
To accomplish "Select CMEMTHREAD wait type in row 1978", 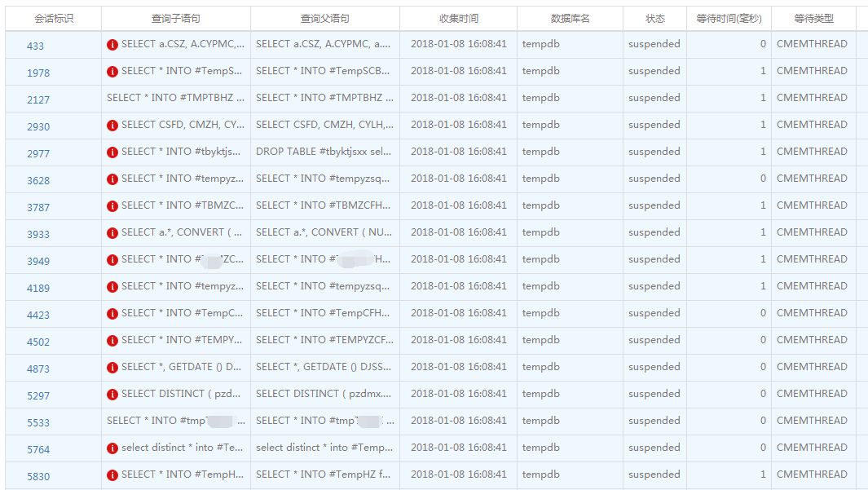I will coord(812,71).
